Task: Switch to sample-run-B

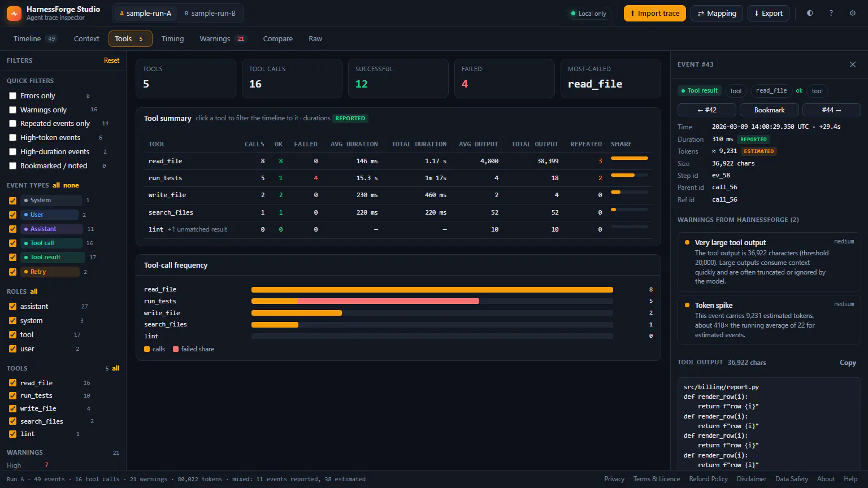Action: (x=210, y=14)
